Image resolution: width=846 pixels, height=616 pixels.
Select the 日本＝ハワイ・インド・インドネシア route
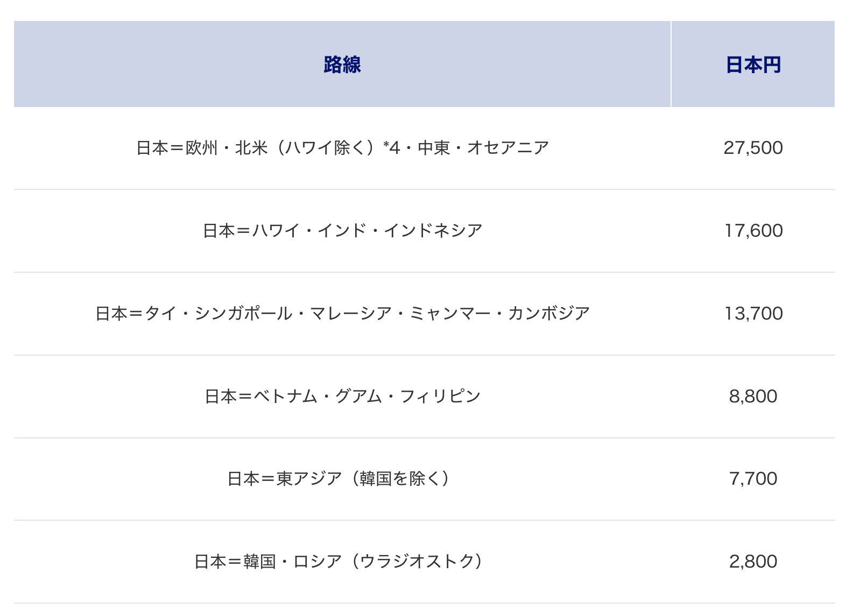coord(342,230)
